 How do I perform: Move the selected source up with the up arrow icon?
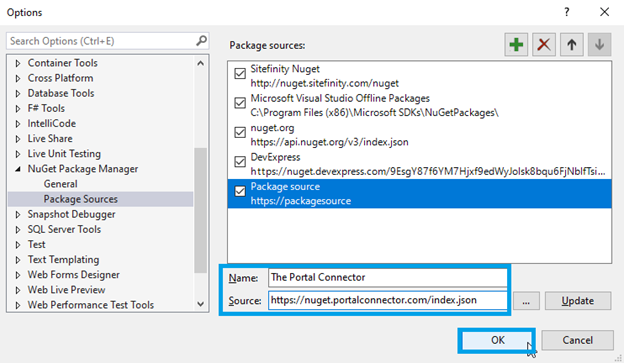572,44
